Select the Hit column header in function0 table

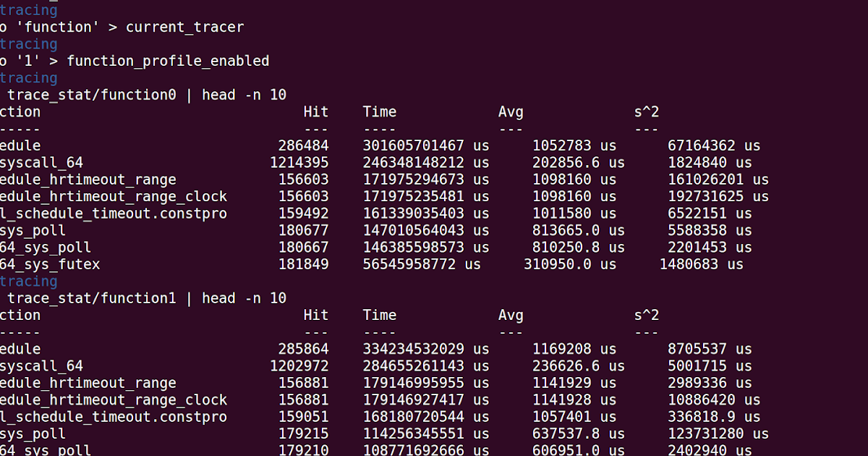316,111
